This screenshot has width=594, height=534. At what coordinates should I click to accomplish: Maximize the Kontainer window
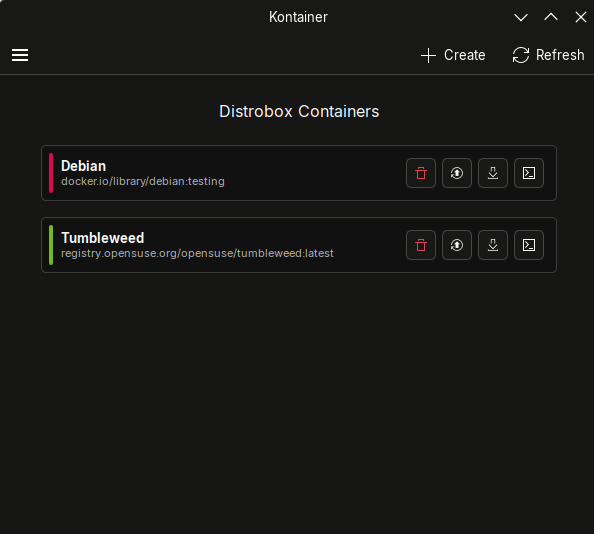point(551,17)
